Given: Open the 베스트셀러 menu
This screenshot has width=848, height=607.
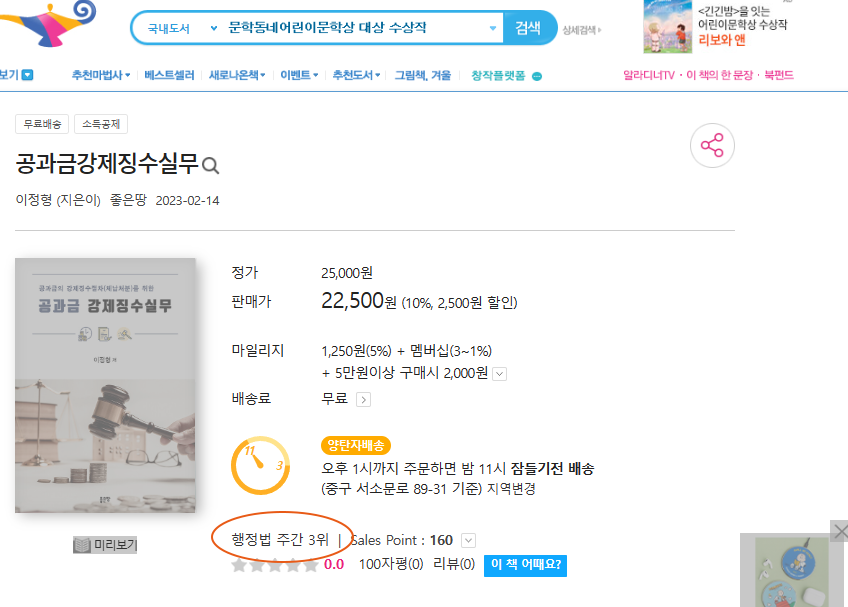Looking at the screenshot, I should pyautogui.click(x=169, y=75).
